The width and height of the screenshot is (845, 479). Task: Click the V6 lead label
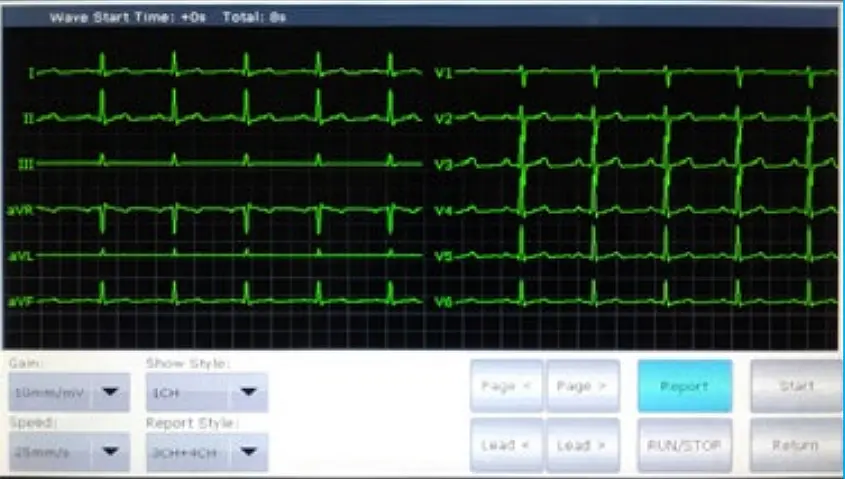pyautogui.click(x=444, y=301)
